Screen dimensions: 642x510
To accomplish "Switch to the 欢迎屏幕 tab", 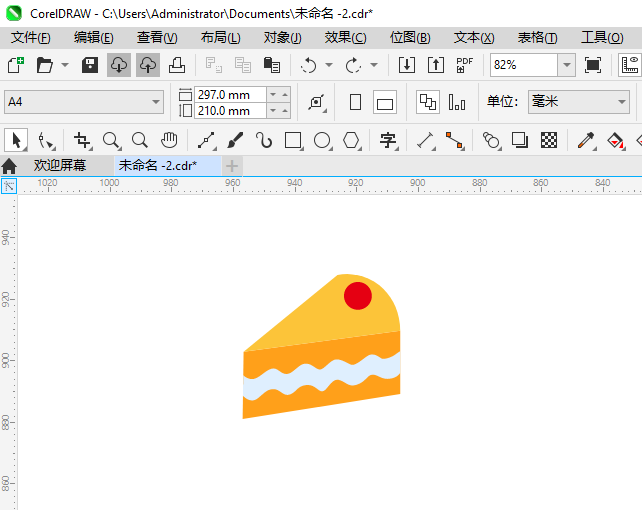I will (x=60, y=165).
